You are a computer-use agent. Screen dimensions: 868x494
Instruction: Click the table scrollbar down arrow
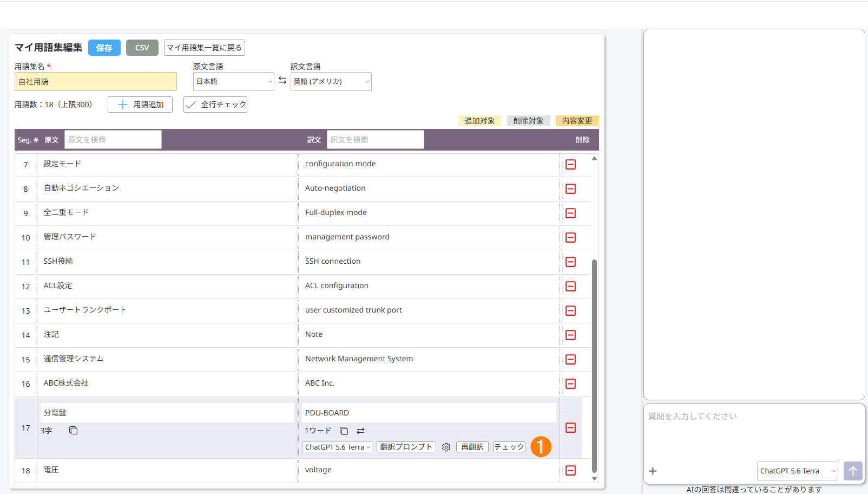pos(594,478)
